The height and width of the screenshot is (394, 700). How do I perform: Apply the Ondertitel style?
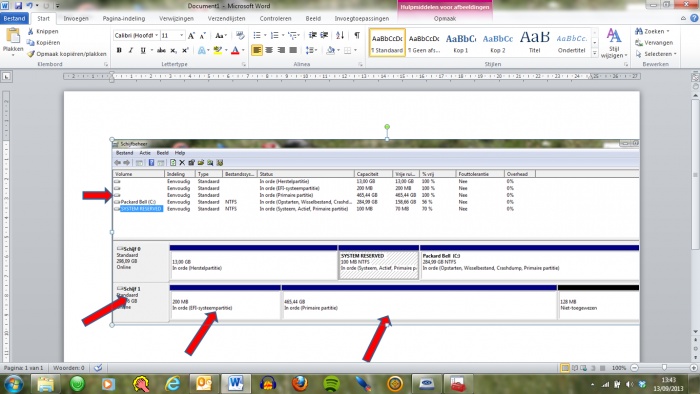pos(571,43)
